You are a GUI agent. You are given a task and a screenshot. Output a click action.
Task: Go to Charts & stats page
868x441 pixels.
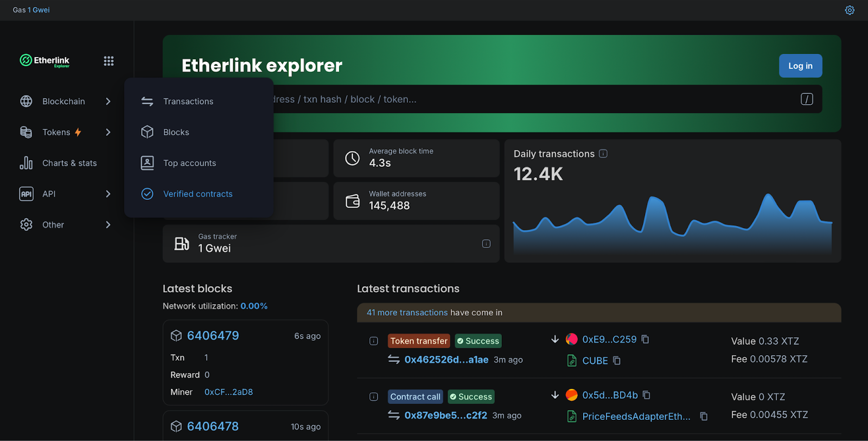[x=69, y=163]
